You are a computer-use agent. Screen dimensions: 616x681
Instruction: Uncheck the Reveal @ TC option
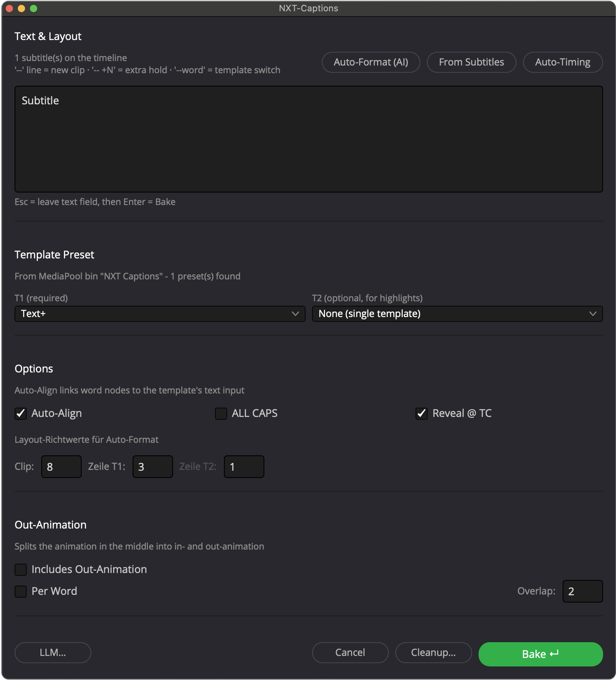[x=422, y=414]
